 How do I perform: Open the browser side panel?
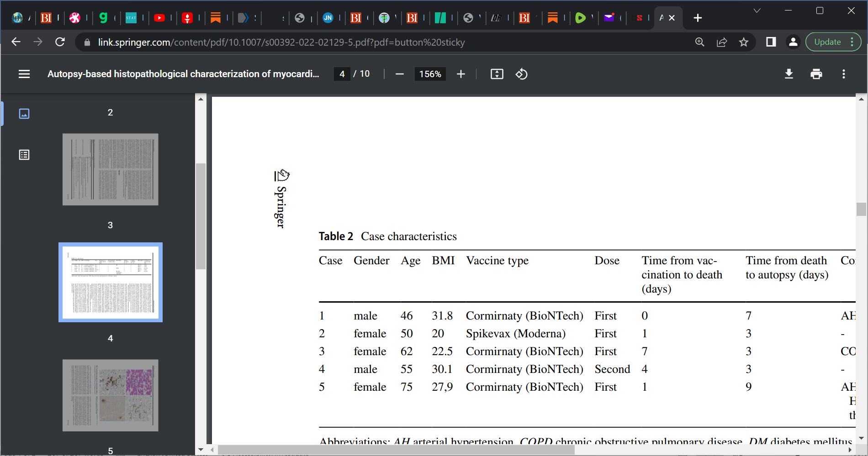pyautogui.click(x=771, y=42)
